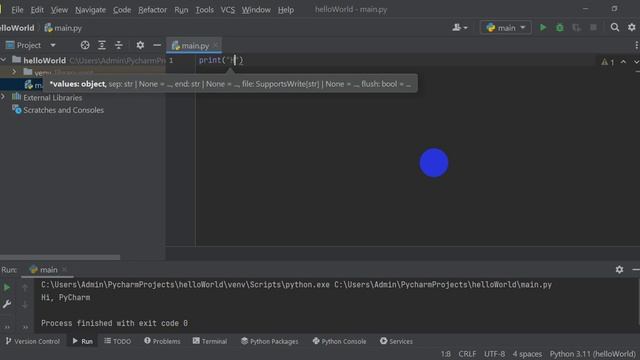Change CRLF line separator in status bar
640x360 pixels.
click(x=467, y=354)
